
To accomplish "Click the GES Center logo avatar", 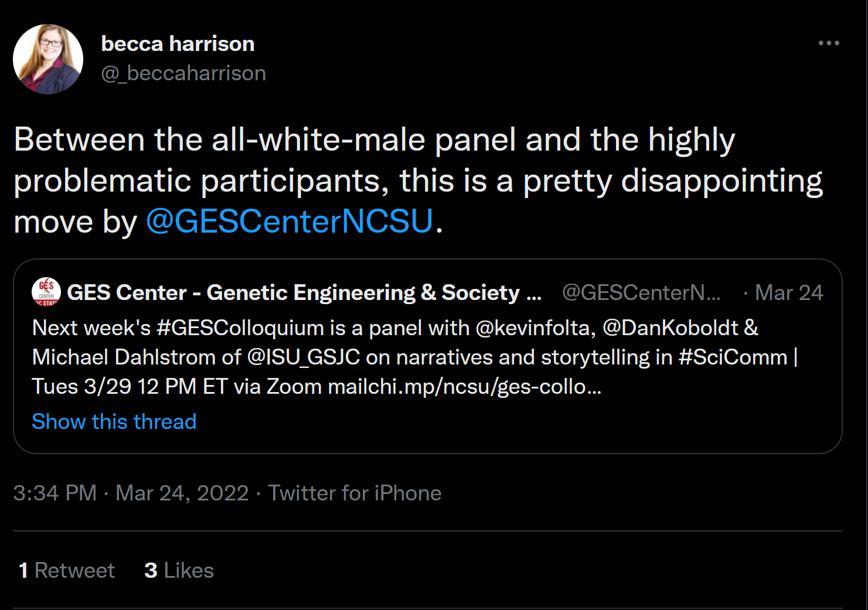I will [46, 292].
